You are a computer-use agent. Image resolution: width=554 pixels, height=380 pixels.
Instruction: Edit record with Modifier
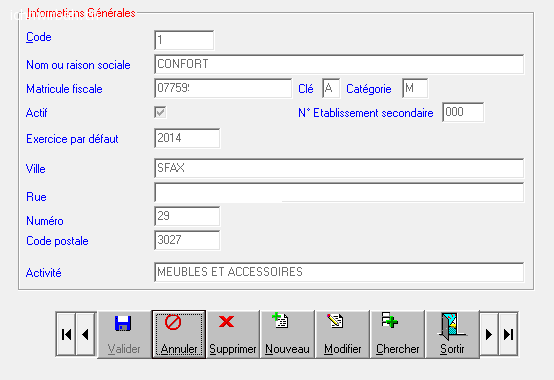(x=342, y=334)
